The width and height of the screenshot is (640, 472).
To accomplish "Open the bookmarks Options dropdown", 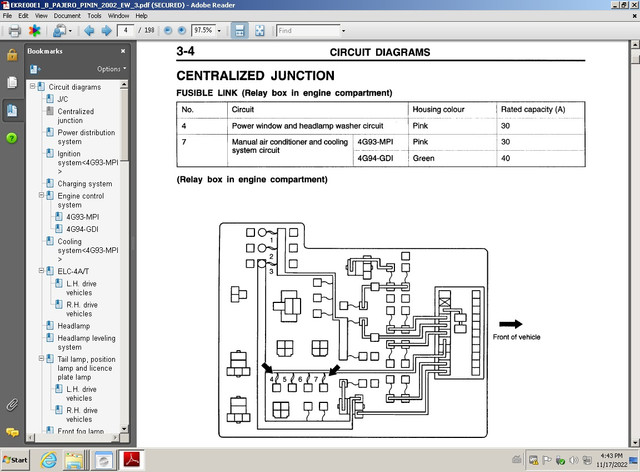I will 111,69.
